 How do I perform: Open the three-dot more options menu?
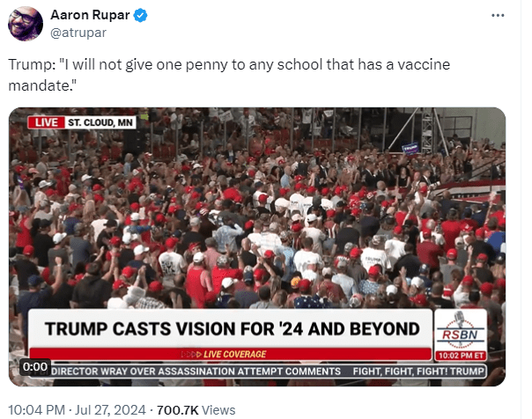coord(498,15)
